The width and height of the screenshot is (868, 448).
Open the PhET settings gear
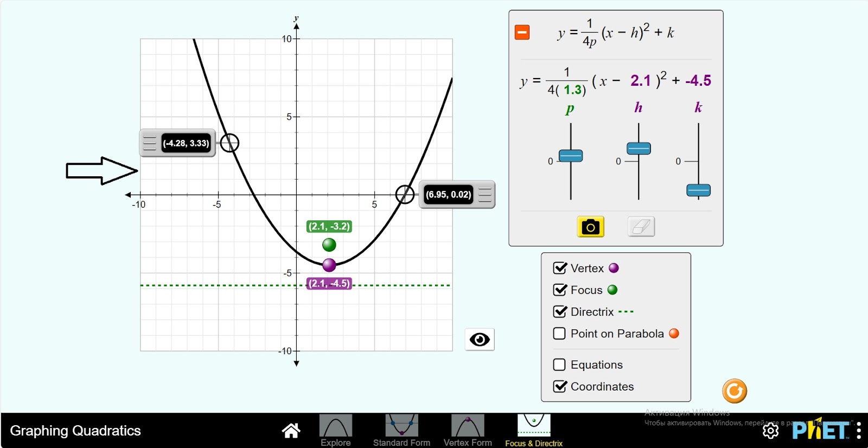[x=770, y=431]
